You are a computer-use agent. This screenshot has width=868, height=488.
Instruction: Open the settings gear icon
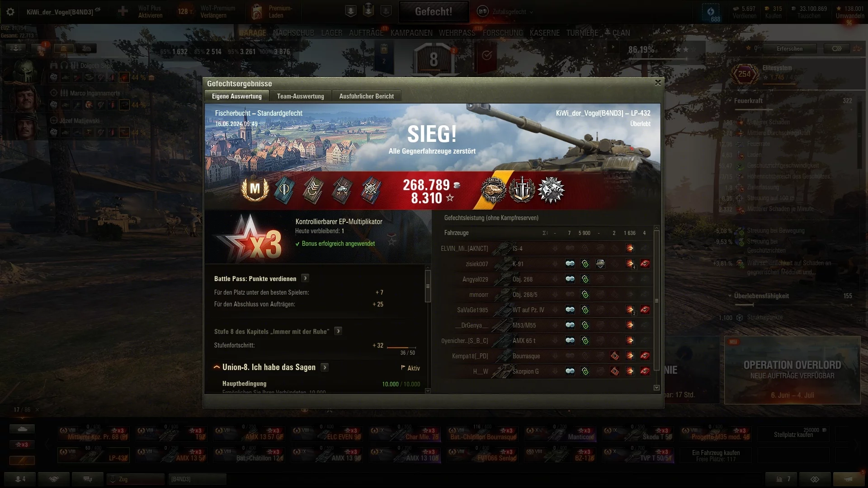[x=10, y=12]
